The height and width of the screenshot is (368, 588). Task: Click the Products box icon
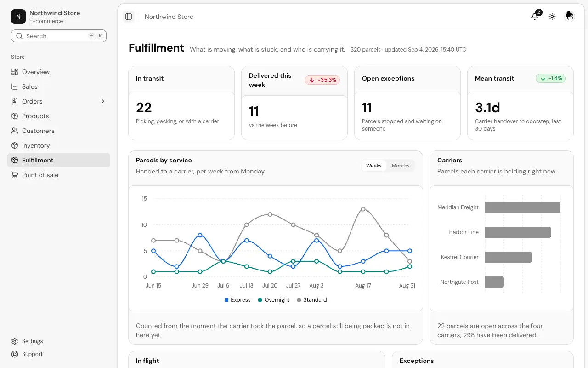pyautogui.click(x=15, y=116)
